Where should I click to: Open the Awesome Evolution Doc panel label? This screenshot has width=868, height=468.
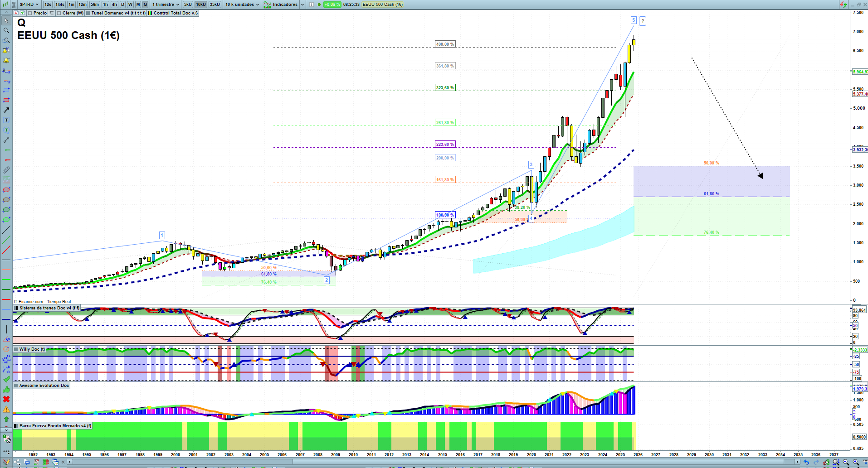click(42, 386)
